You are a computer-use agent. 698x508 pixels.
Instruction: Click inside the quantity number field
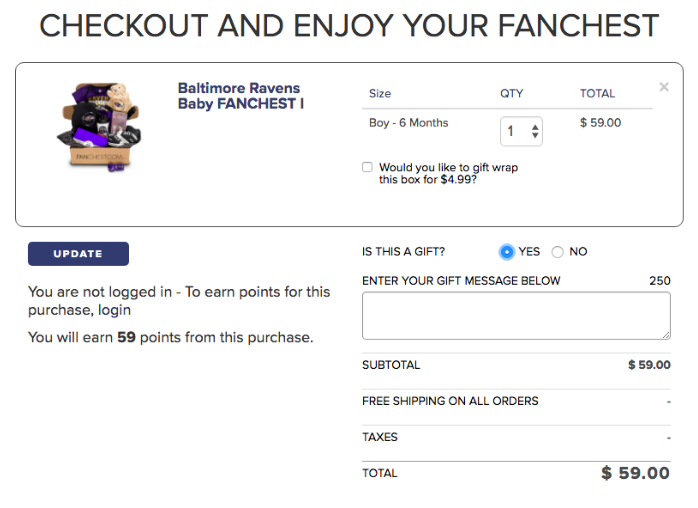coord(515,131)
